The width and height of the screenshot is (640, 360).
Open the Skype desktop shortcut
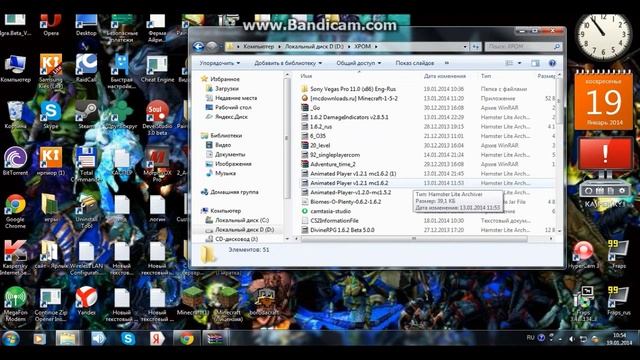51,115
